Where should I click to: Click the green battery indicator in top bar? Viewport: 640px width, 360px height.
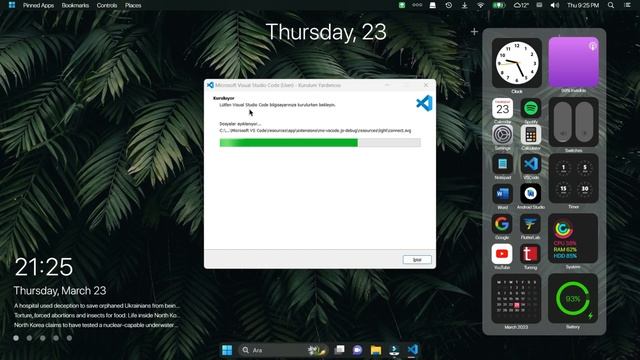[499, 5]
